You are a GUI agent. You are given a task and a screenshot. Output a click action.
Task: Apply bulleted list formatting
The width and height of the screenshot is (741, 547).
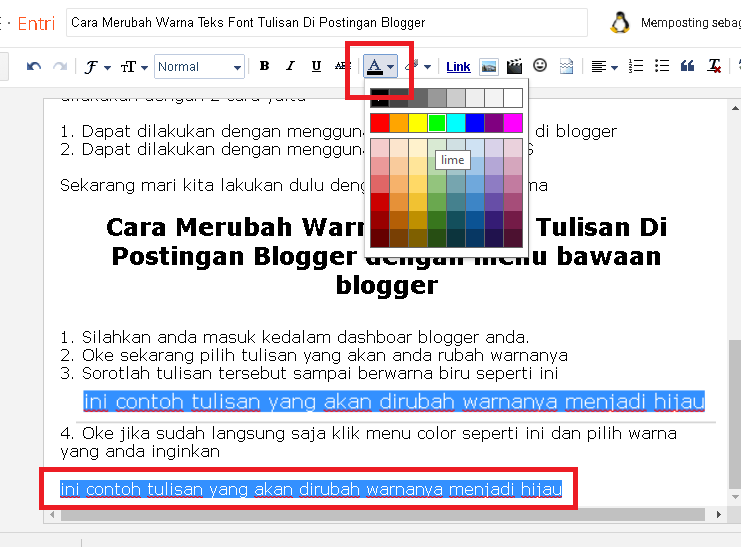(x=662, y=66)
